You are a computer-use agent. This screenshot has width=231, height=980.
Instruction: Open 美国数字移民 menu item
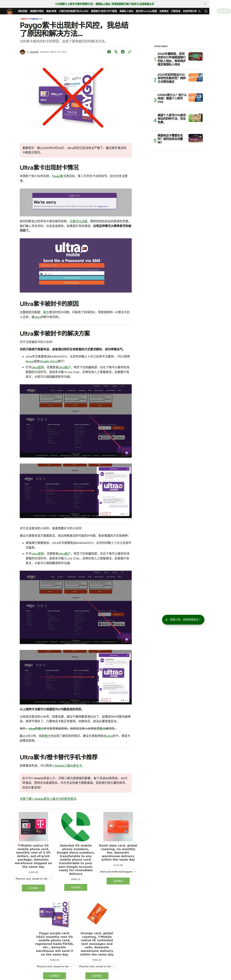click(x=37, y=11)
